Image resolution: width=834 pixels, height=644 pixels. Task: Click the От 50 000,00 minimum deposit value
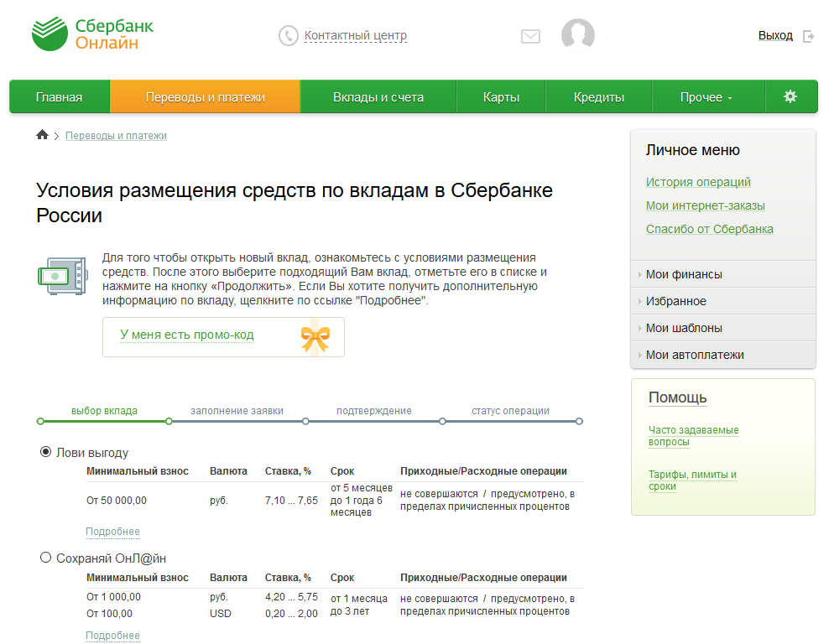[x=117, y=501]
